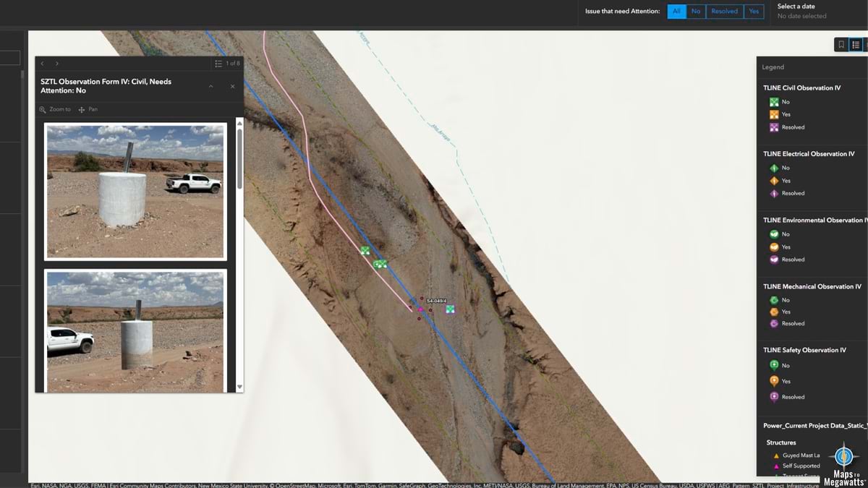Select the All attention filter
The image size is (868, 488).
[676, 11]
